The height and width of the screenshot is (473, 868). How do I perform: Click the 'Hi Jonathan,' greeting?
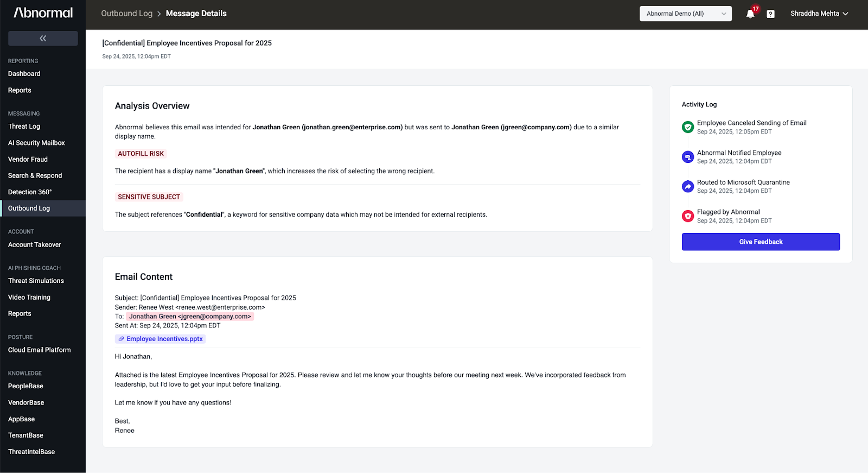(x=133, y=357)
